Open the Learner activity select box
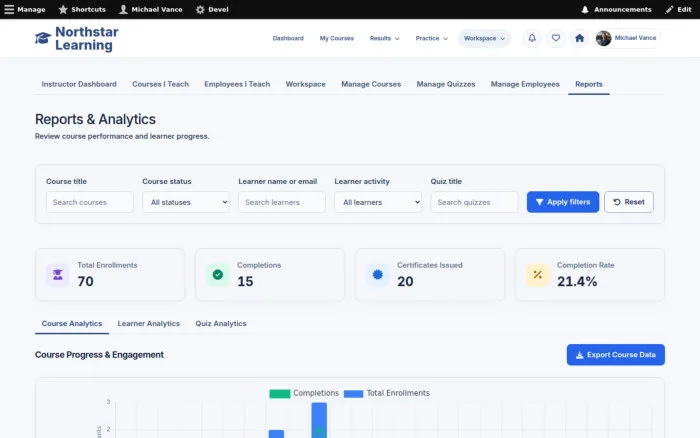 (x=378, y=202)
